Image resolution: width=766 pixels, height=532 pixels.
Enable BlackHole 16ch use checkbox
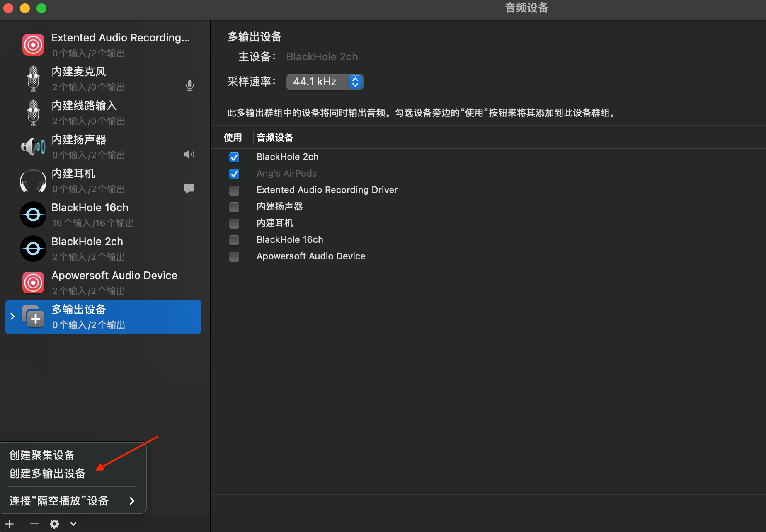pyautogui.click(x=234, y=240)
